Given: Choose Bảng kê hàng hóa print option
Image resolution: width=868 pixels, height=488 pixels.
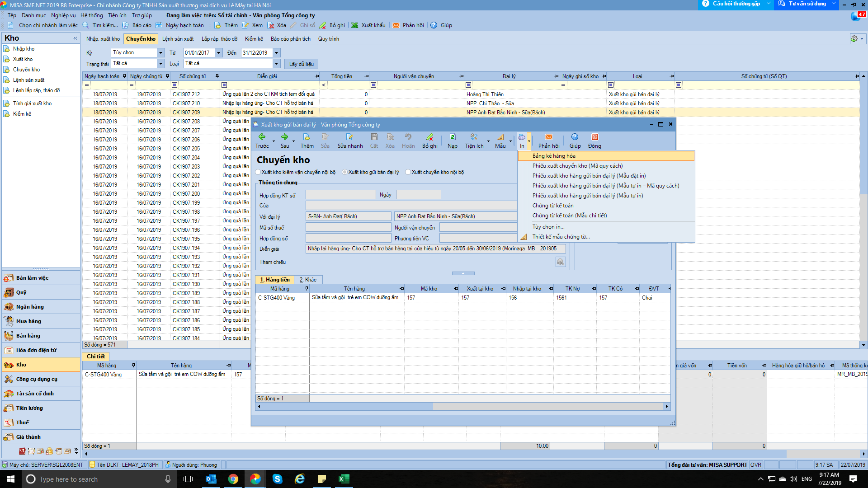Looking at the screenshot, I should coord(554,156).
